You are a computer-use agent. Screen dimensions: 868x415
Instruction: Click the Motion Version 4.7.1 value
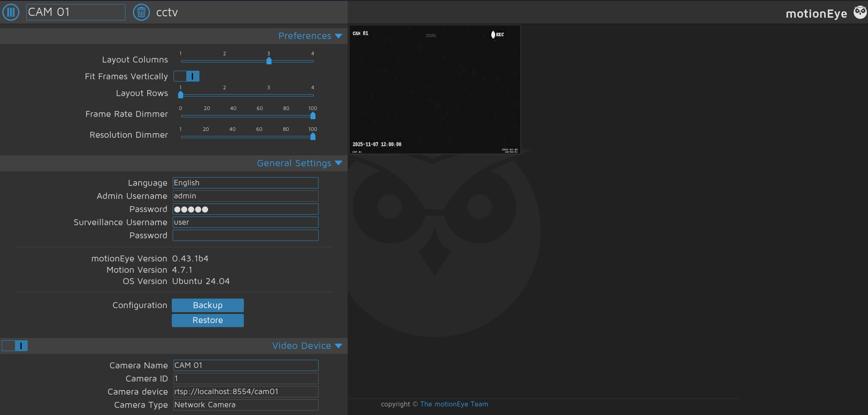[x=182, y=270]
